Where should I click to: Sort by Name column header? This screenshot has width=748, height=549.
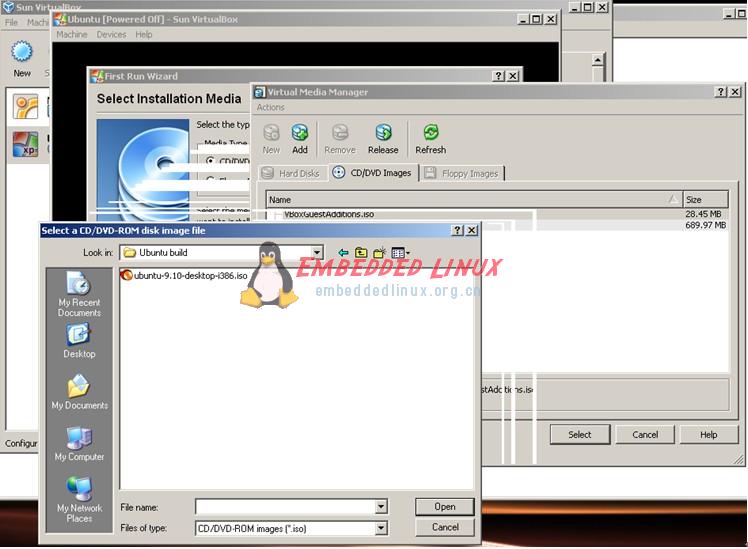[474, 199]
